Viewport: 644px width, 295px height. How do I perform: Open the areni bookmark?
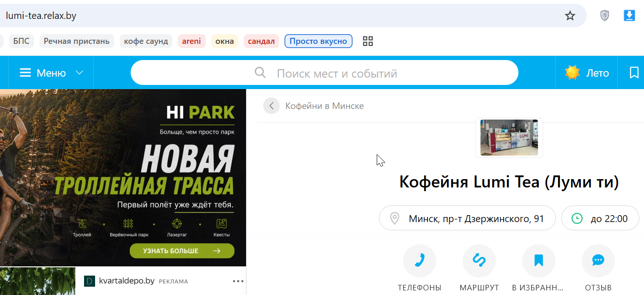pyautogui.click(x=192, y=41)
